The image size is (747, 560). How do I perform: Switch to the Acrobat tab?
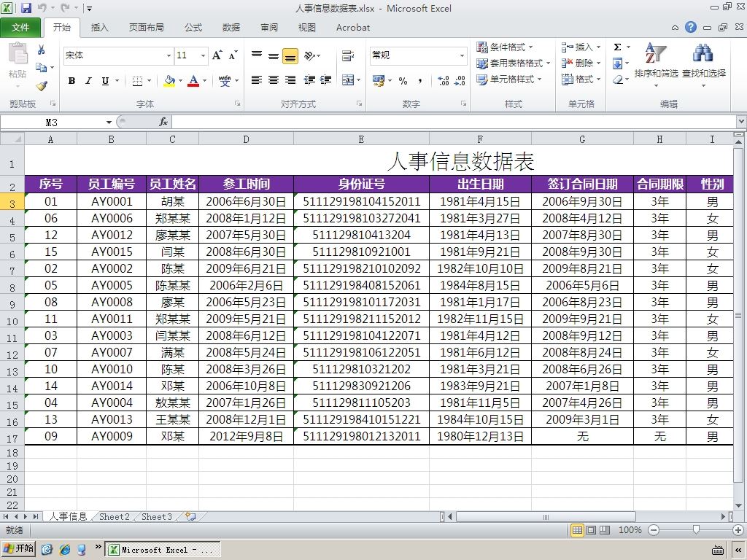353,28
